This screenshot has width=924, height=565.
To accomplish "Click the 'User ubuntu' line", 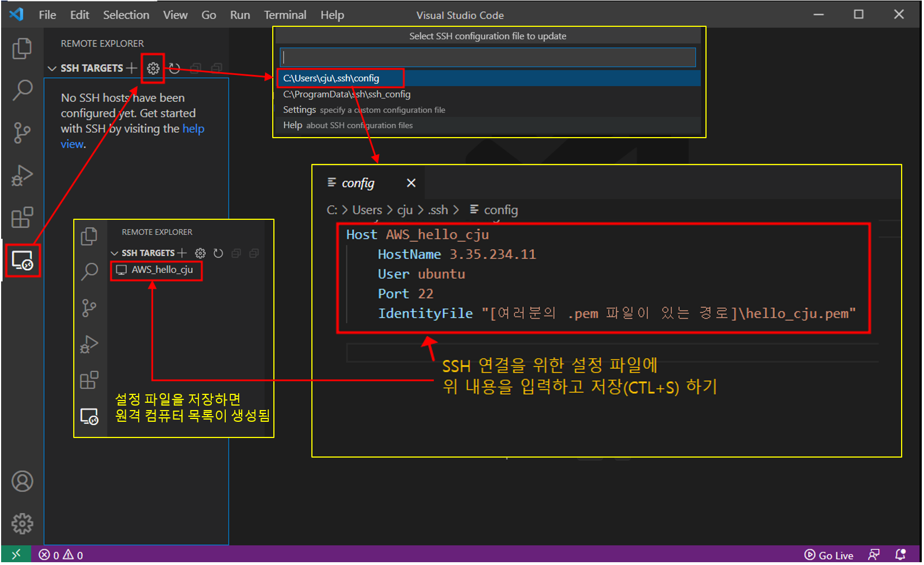I will pos(421,274).
